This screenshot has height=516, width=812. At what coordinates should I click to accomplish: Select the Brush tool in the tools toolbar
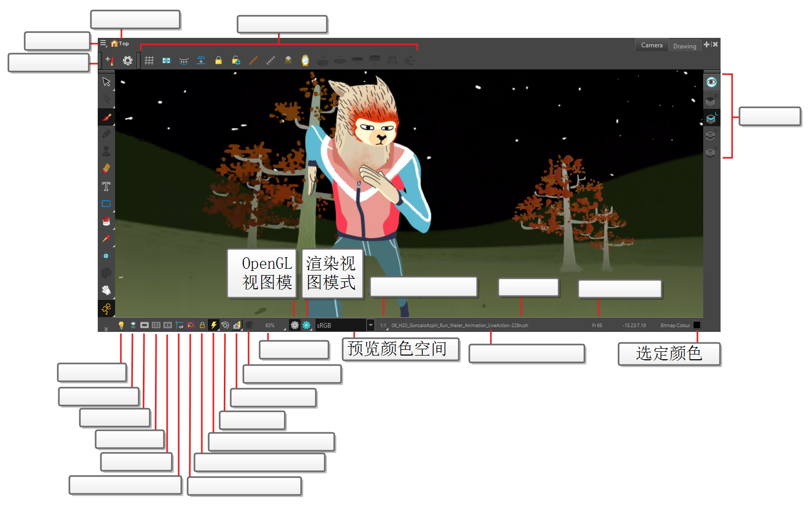[x=106, y=117]
